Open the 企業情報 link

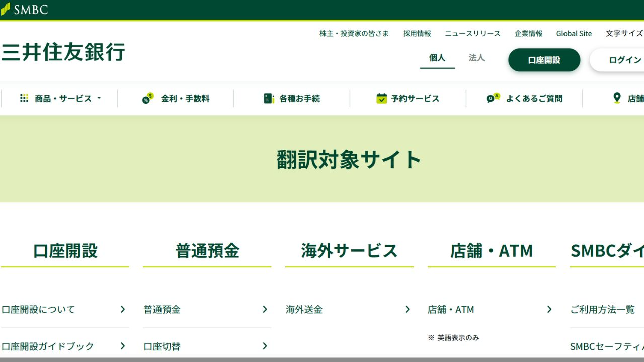(x=528, y=33)
